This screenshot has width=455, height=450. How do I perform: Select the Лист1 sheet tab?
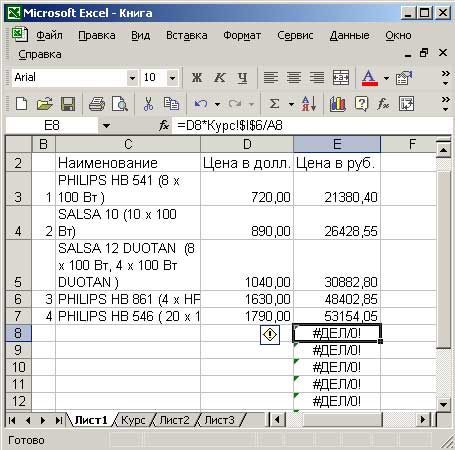tap(91, 420)
